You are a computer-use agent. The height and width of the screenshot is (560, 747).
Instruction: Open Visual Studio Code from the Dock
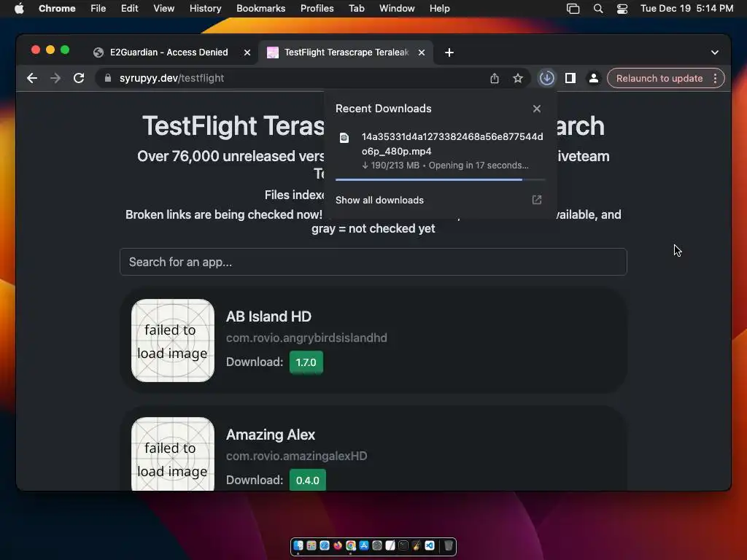(429, 545)
